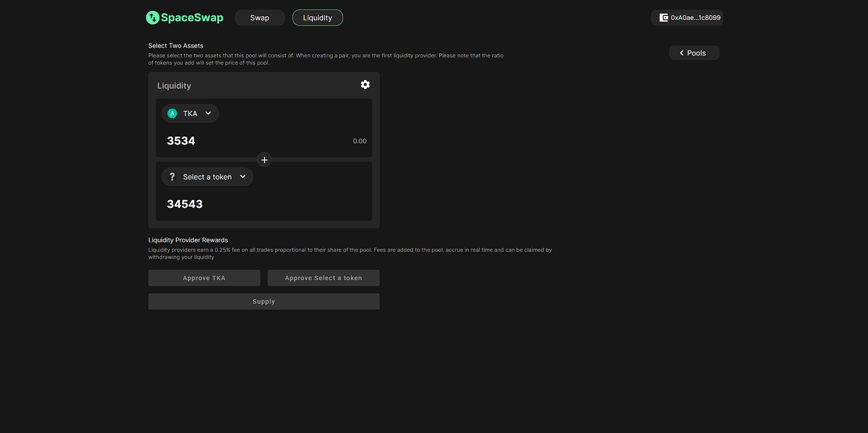Open wallet address 0xA0ae...1c8099
Image resolution: width=868 pixels, height=433 pixels.
pyautogui.click(x=687, y=18)
